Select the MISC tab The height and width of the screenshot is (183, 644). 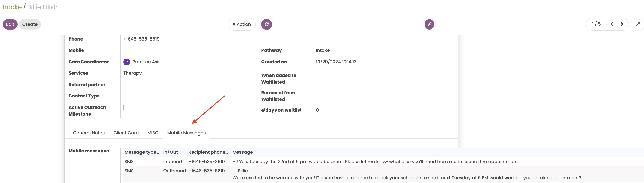point(153,133)
